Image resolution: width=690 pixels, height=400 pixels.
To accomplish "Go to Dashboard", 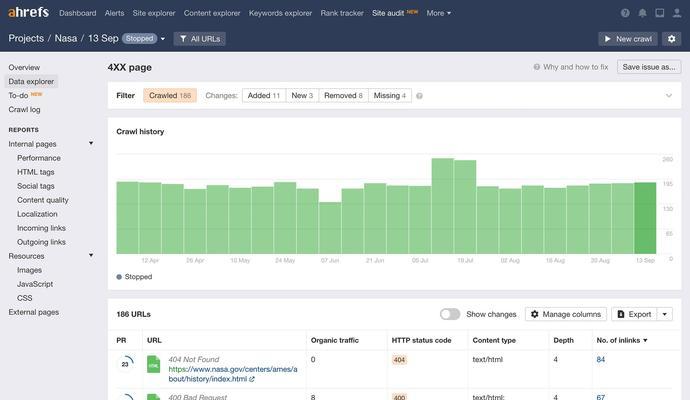I will click(77, 13).
